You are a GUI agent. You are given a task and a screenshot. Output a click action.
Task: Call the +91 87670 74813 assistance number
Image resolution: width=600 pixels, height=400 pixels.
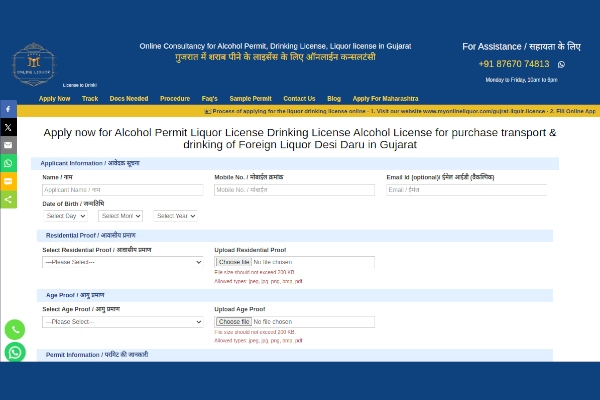click(514, 64)
